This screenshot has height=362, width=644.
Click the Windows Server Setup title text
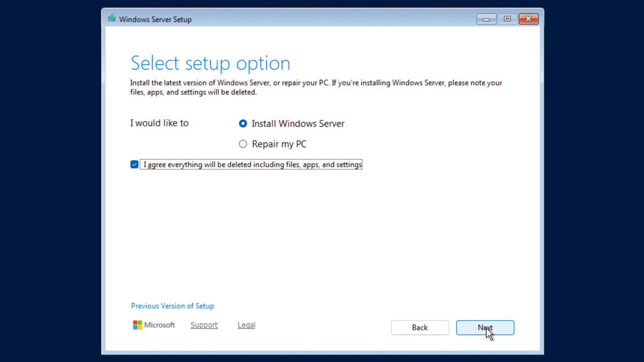[x=155, y=19]
